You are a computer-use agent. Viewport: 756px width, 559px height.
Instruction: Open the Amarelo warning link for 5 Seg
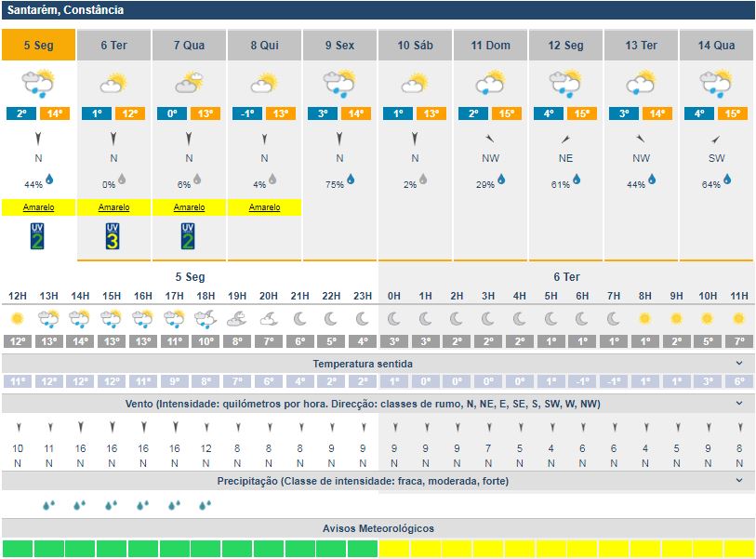38,207
